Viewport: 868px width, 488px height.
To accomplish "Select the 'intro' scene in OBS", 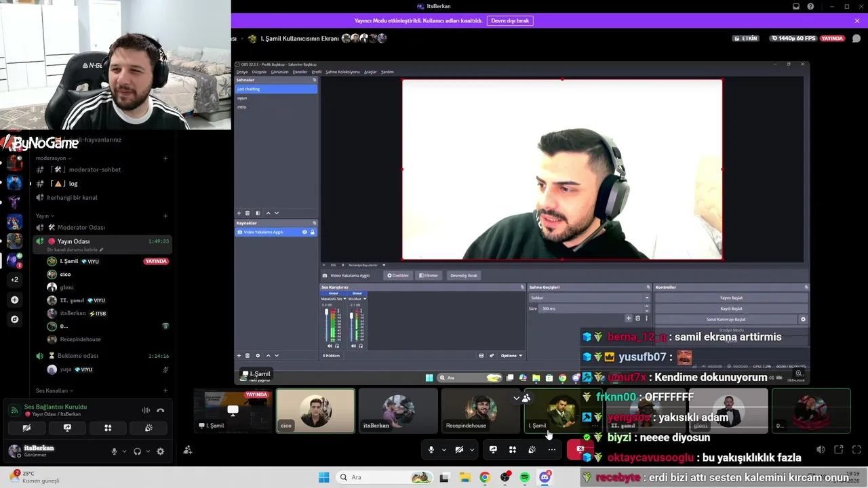I will click(x=276, y=106).
